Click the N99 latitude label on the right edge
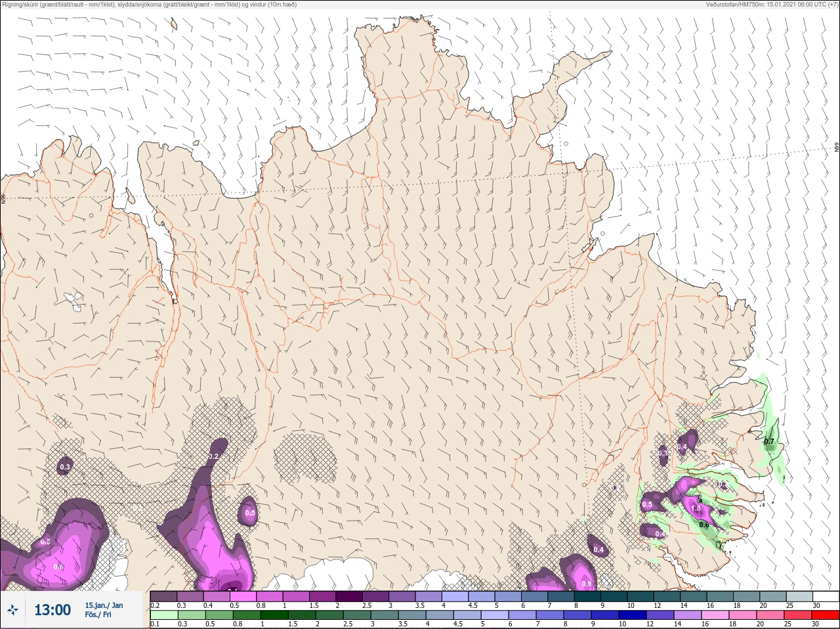The image size is (840, 629). click(x=837, y=148)
